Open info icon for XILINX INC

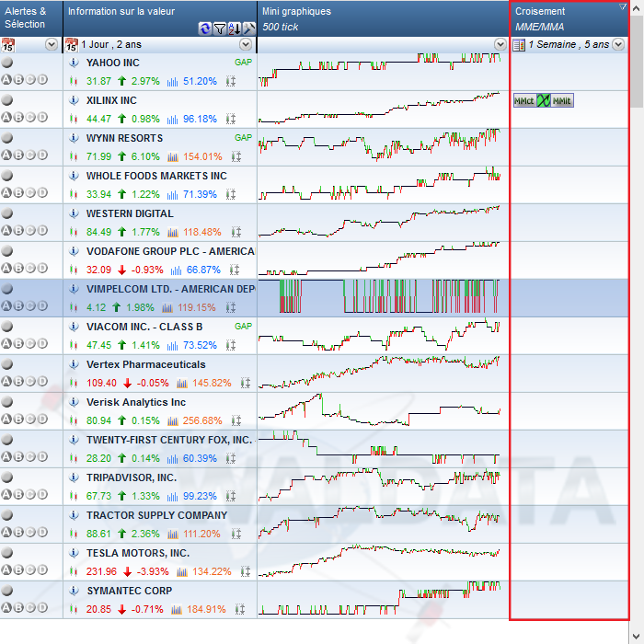(x=74, y=100)
